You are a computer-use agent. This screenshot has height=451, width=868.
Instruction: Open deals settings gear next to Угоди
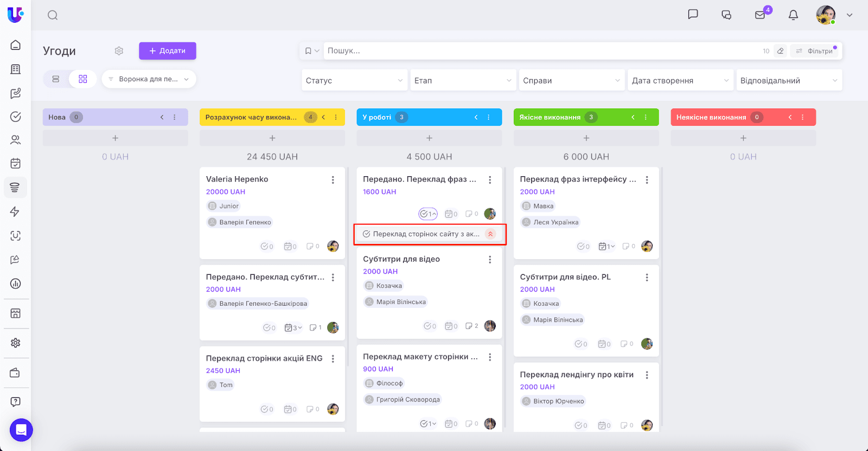pos(119,51)
